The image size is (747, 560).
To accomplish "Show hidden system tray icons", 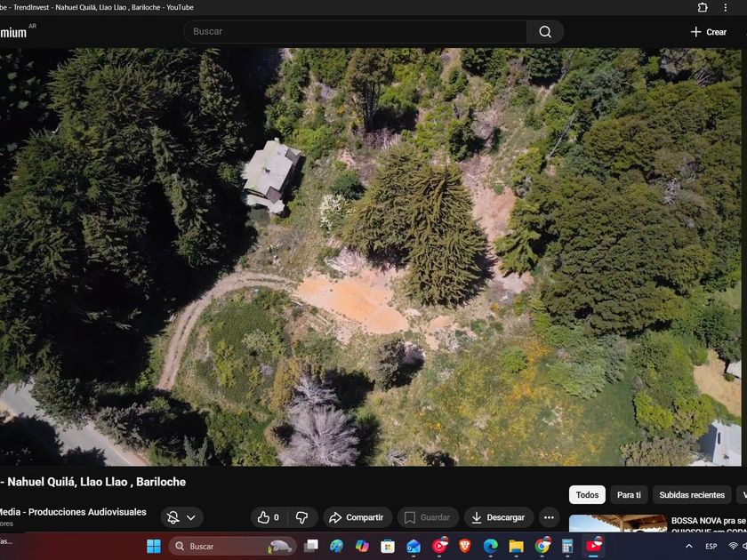I will 688,546.
